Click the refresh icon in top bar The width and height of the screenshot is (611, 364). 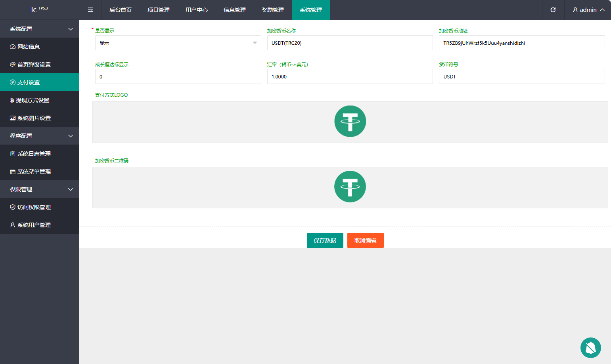pyautogui.click(x=553, y=10)
